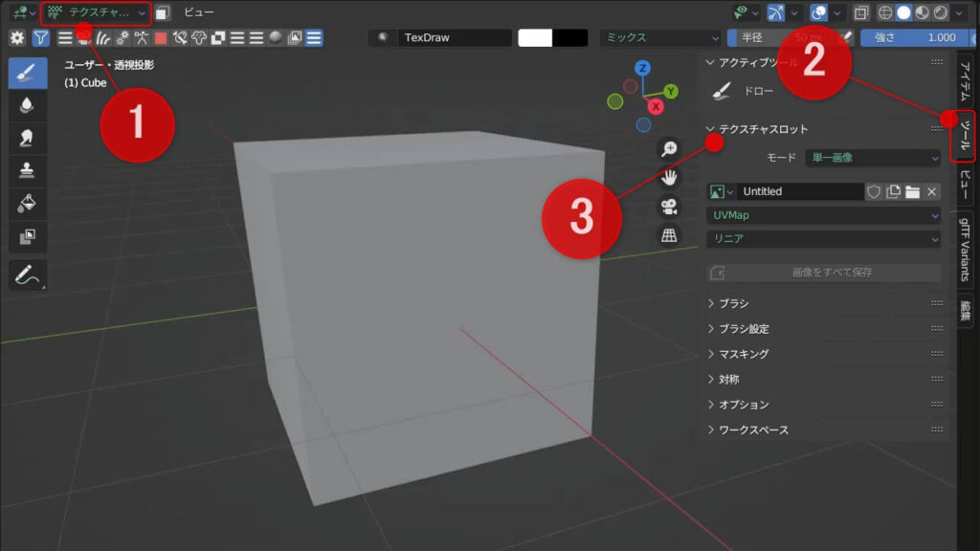Screen dimensions: 980x551
Task: Click the gear icon in the second toolbar row
Action: (17, 38)
